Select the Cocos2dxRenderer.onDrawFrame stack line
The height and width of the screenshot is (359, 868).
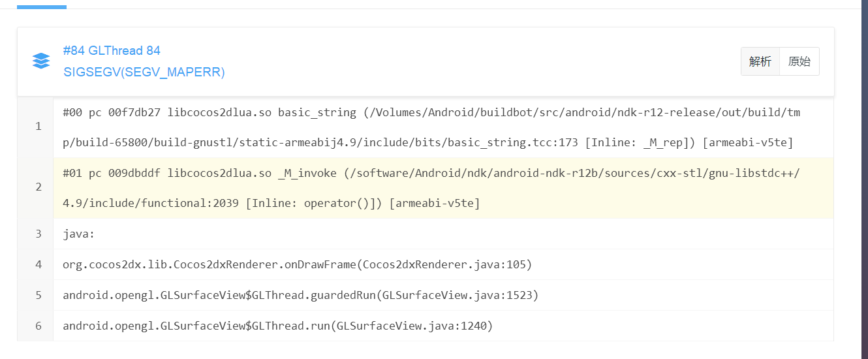[298, 264]
